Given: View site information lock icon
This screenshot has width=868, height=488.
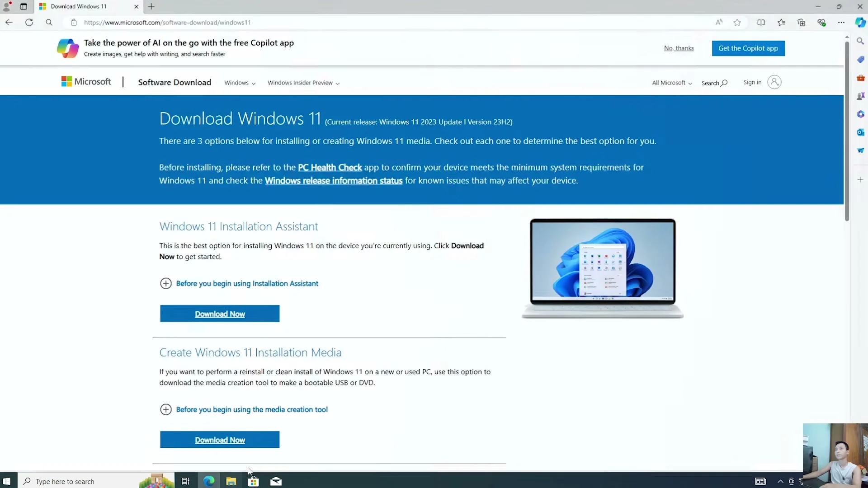Looking at the screenshot, I should click(x=74, y=22).
